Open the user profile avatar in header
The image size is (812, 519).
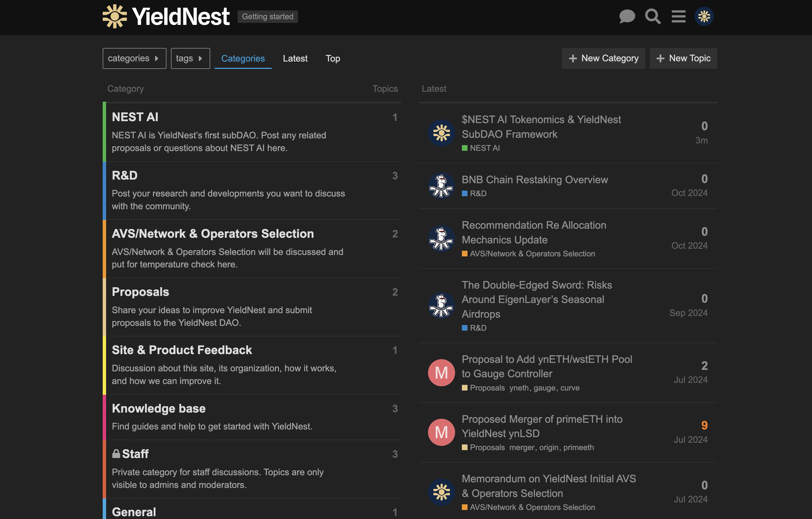coord(704,16)
